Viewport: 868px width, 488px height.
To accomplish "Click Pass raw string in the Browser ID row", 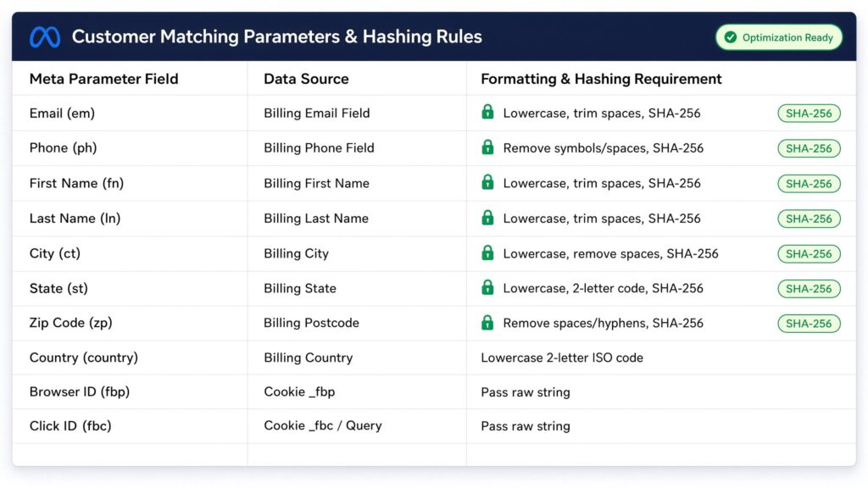I will click(526, 392).
